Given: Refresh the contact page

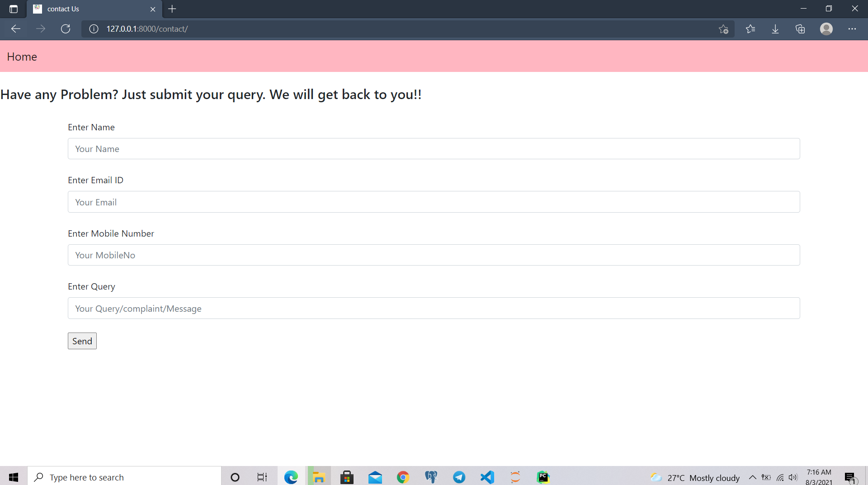Looking at the screenshot, I should click(x=66, y=29).
